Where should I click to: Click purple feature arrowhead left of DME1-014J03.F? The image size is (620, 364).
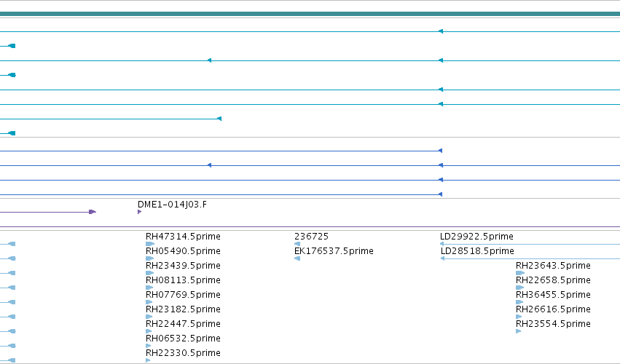pyautogui.click(x=93, y=212)
